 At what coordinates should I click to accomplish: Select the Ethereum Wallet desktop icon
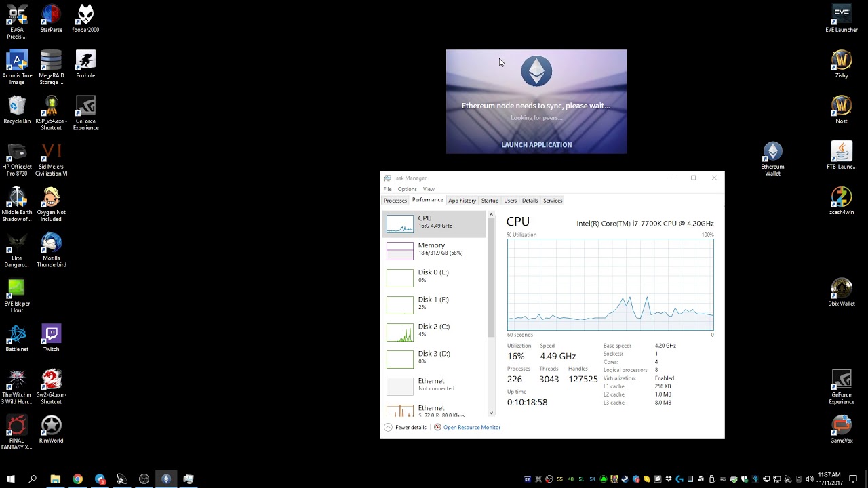(x=772, y=159)
